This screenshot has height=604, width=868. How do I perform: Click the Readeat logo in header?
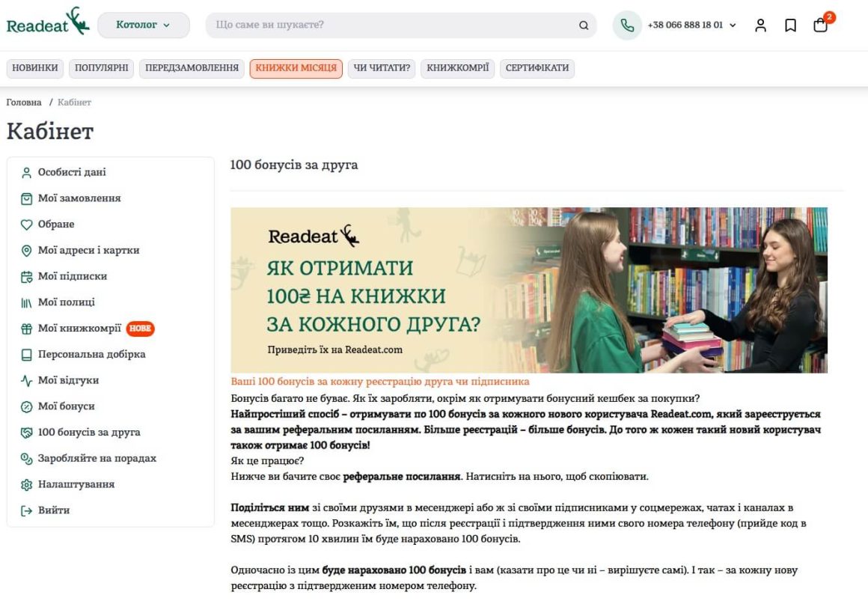pyautogui.click(x=48, y=22)
